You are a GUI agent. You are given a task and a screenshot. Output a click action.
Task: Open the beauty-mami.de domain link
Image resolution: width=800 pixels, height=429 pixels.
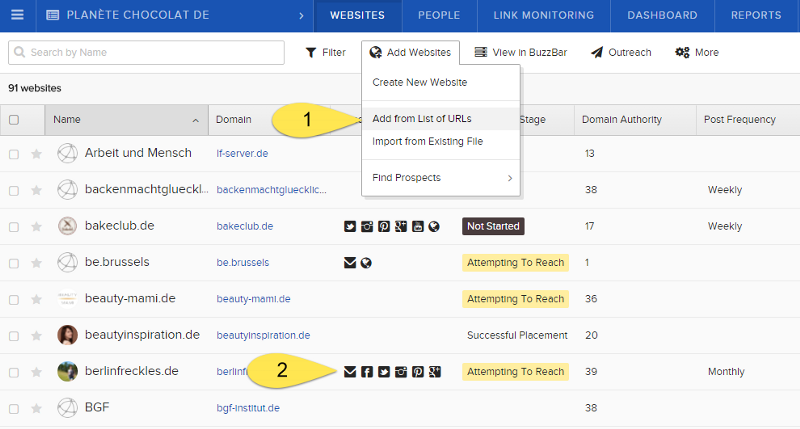(253, 299)
